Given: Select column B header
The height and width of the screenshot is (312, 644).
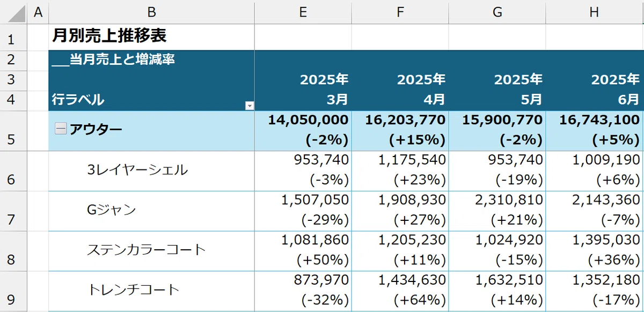Looking at the screenshot, I should 151,12.
